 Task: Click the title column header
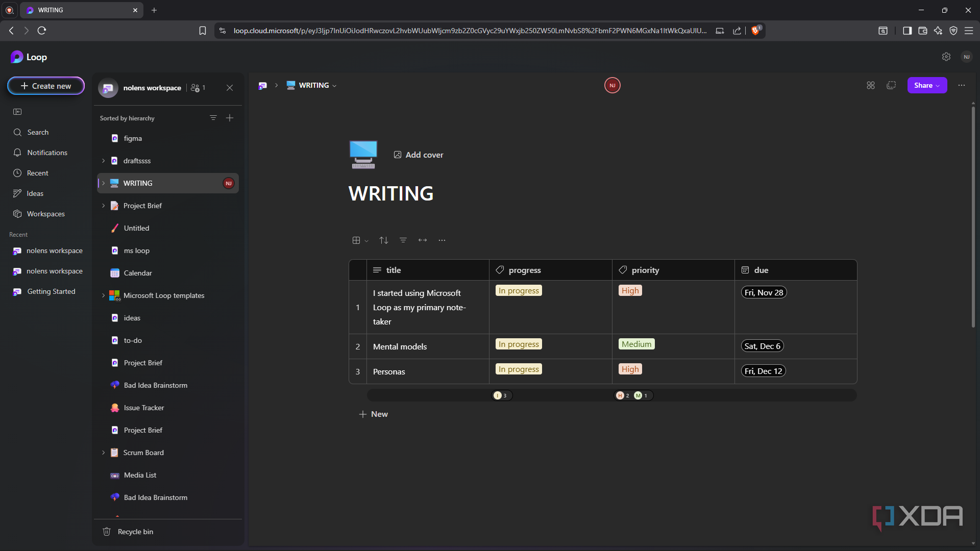(428, 270)
